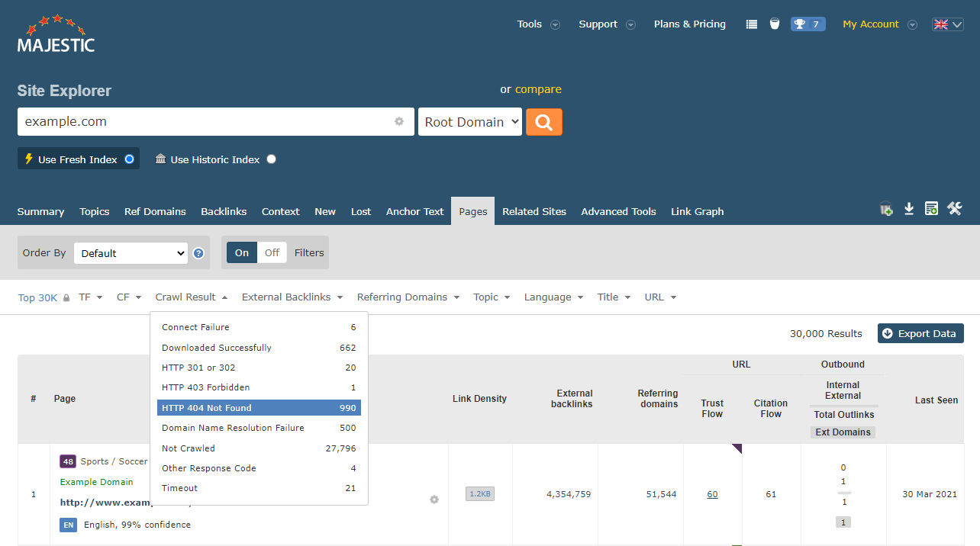Open the list view icon in header
Image resolution: width=980 pixels, height=546 pixels.
pos(752,24)
